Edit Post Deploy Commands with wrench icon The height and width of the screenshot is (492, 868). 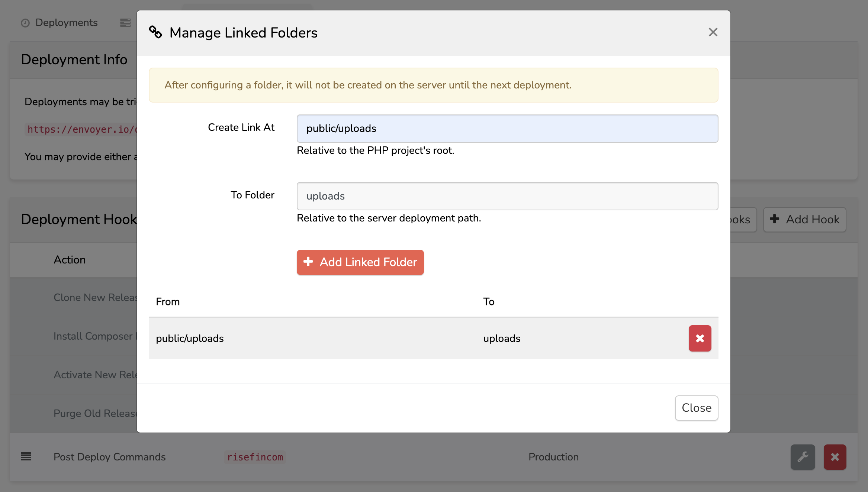[x=803, y=457]
